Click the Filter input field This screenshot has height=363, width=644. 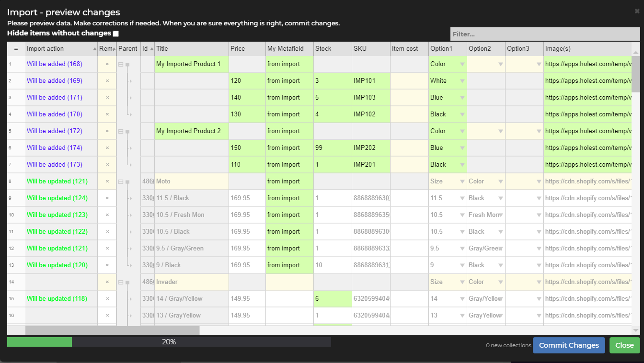point(544,34)
